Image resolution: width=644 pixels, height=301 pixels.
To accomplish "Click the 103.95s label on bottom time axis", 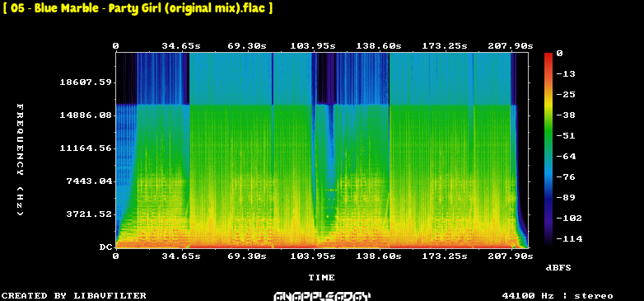I will pyautogui.click(x=313, y=256).
